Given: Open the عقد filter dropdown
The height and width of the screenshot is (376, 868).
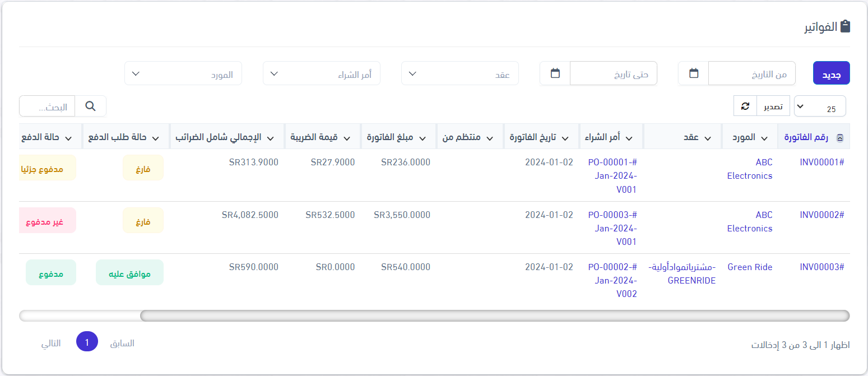Looking at the screenshot, I should click(x=460, y=74).
